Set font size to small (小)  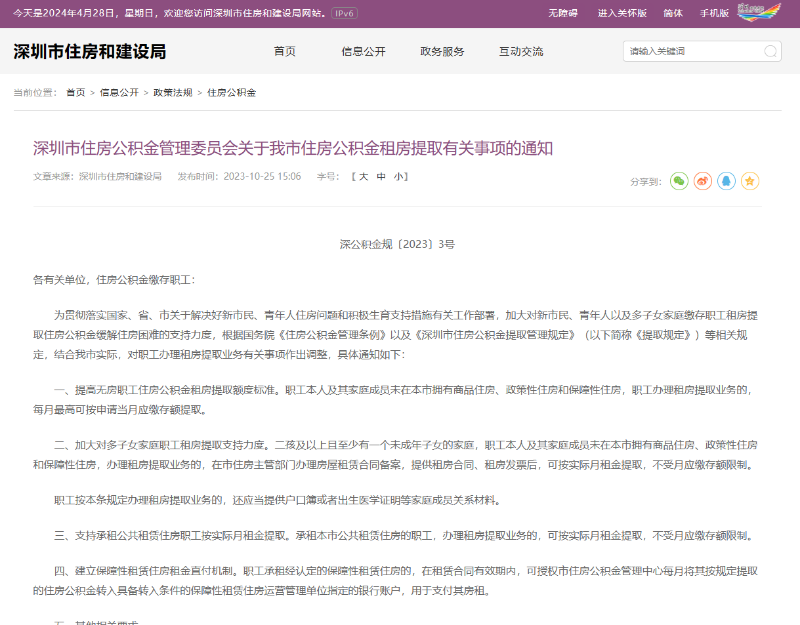(398, 176)
